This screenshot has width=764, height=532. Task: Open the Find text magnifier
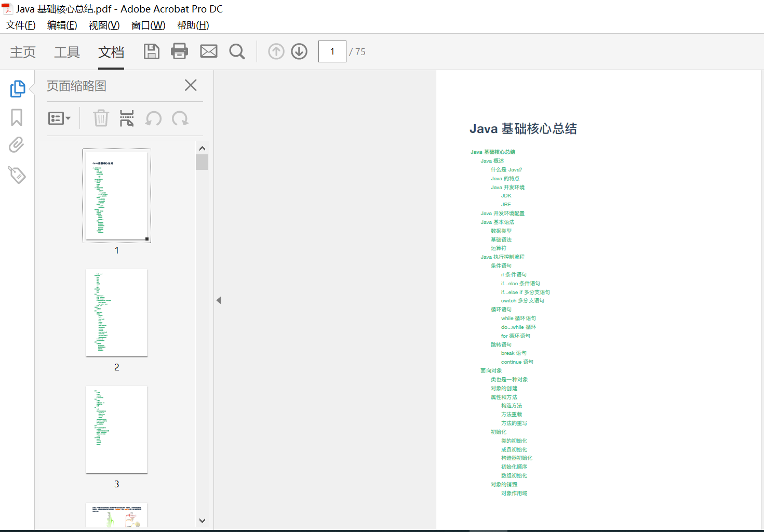point(237,51)
